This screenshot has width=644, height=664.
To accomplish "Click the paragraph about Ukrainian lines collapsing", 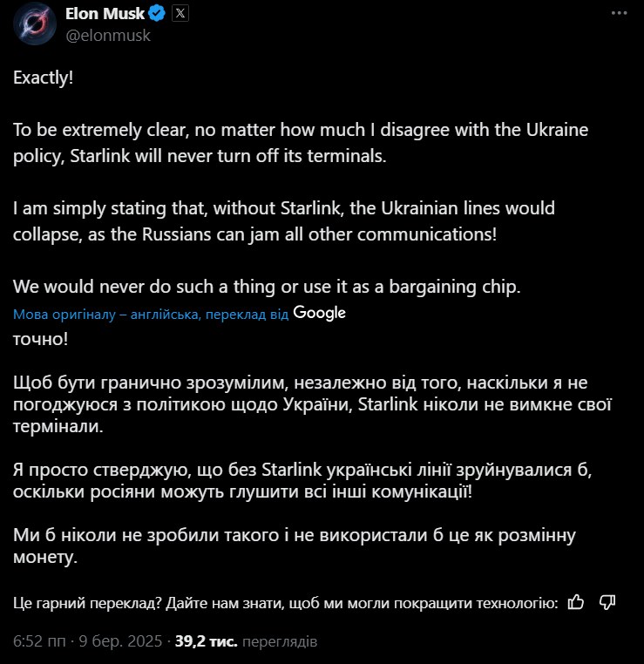I will tap(284, 221).
